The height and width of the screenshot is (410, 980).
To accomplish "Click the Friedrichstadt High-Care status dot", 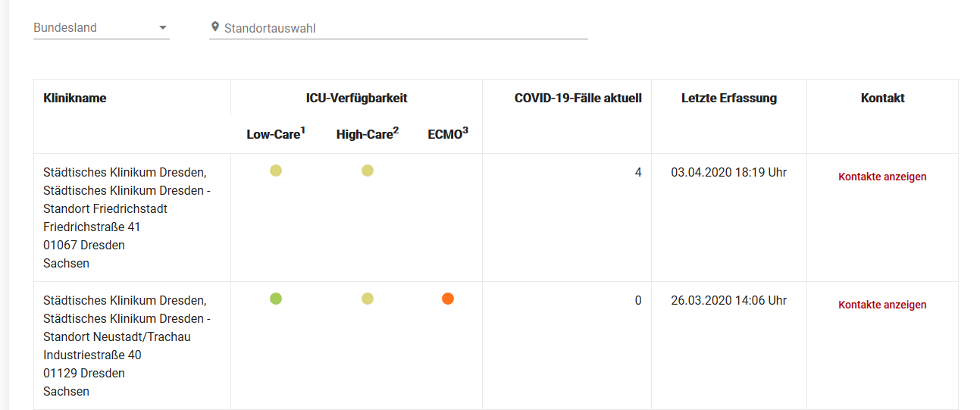I will tap(368, 171).
